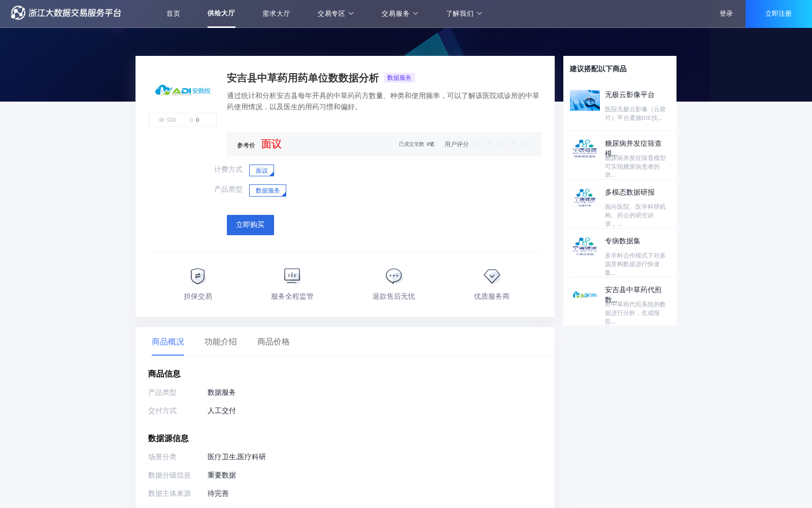812x508 pixels.
Task: Click the 面议 reference price text
Action: click(271, 144)
